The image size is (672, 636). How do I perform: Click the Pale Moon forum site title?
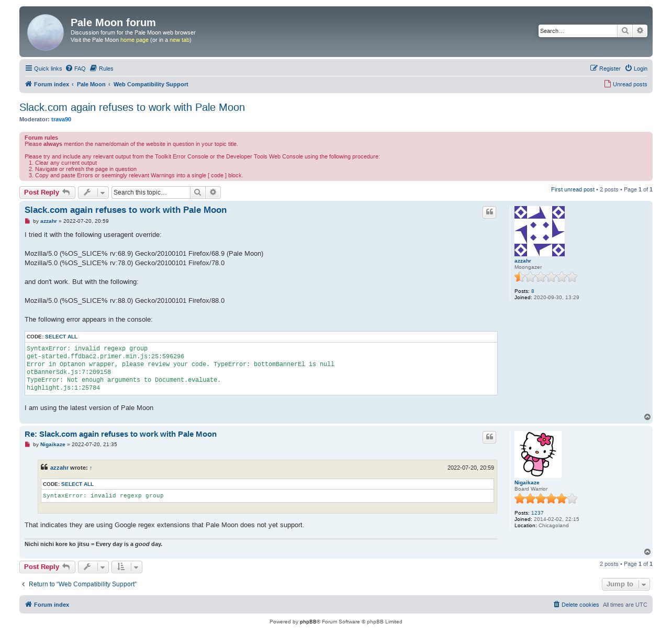(113, 22)
